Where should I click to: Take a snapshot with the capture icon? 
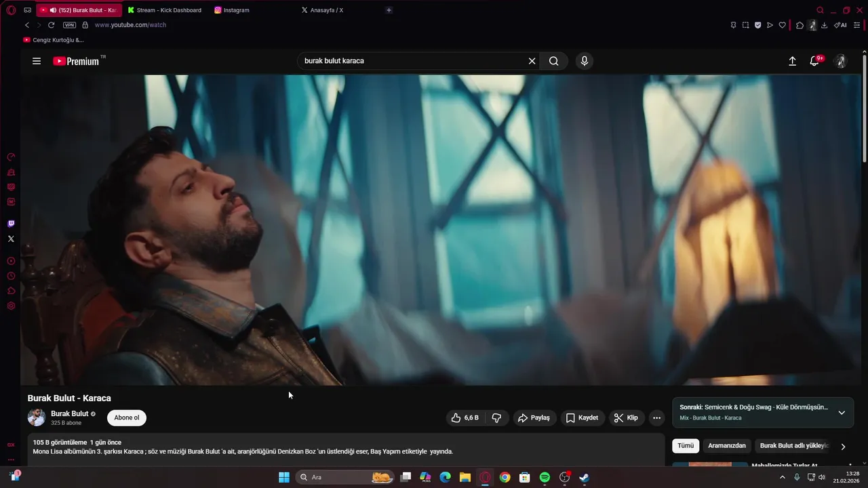tap(745, 25)
